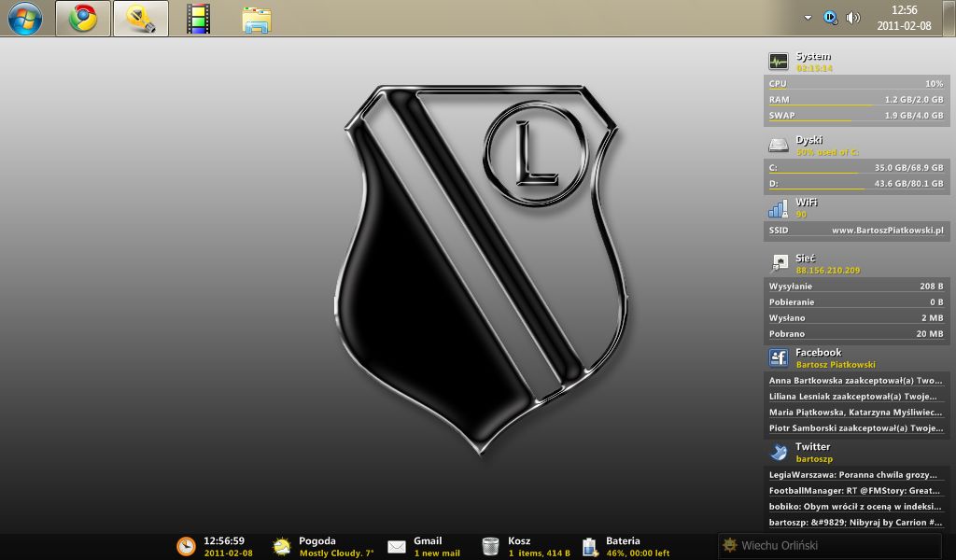Click the WiFi signal bars icon

coord(778,208)
